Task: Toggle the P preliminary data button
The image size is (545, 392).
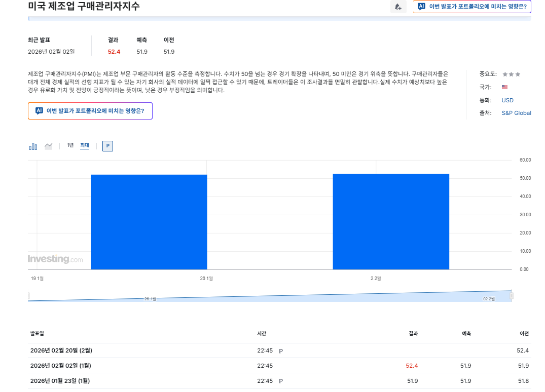Action: [x=107, y=146]
